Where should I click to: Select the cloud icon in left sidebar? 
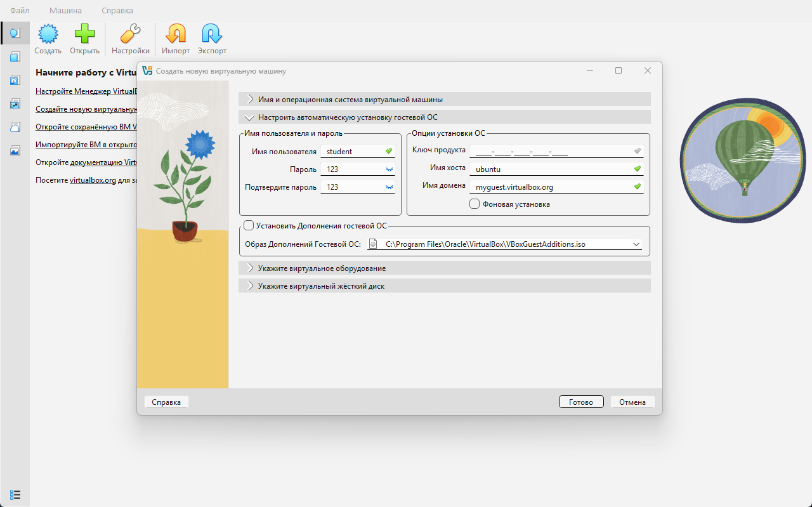[x=15, y=127]
